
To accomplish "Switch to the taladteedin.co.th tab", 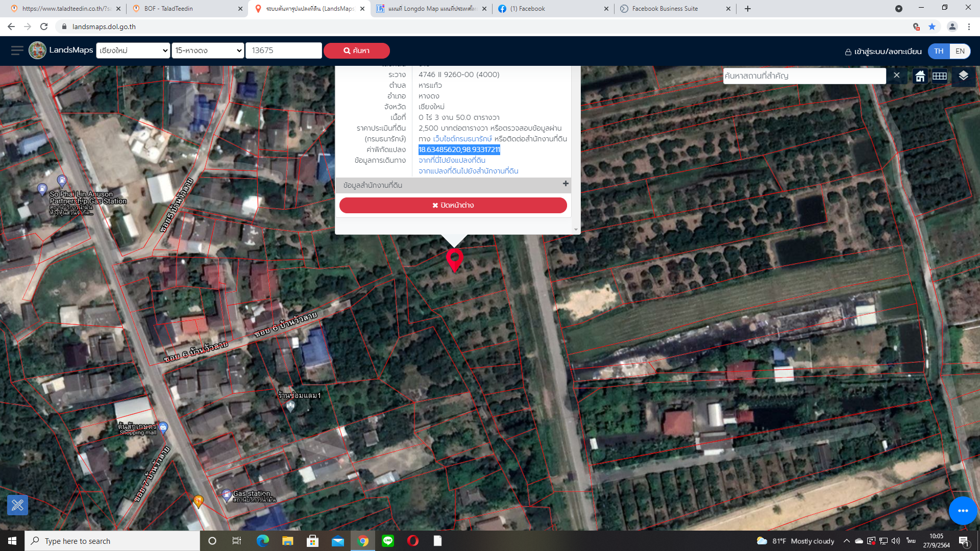I will (x=65, y=9).
